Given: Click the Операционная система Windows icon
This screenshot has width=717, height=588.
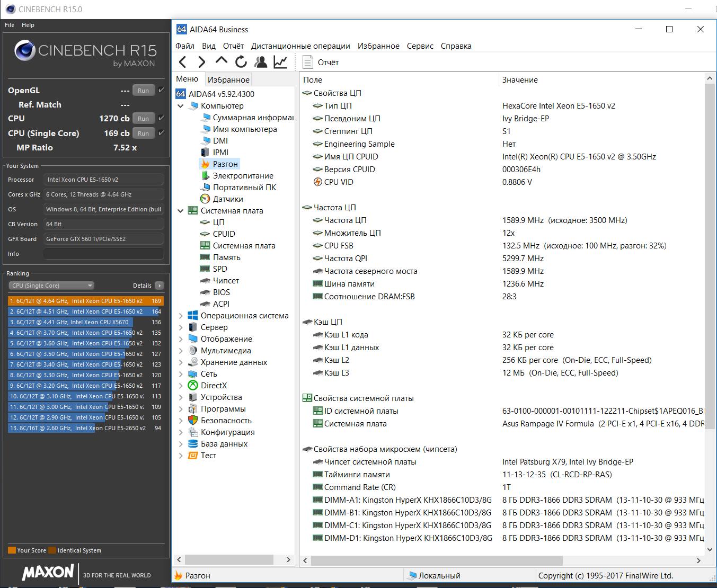Looking at the screenshot, I should tap(193, 316).
